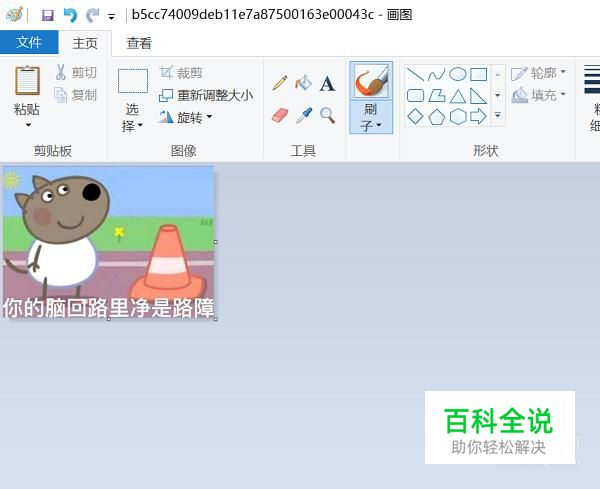The height and width of the screenshot is (489, 600).
Task: Click the line thickness icon
Action: [592, 80]
